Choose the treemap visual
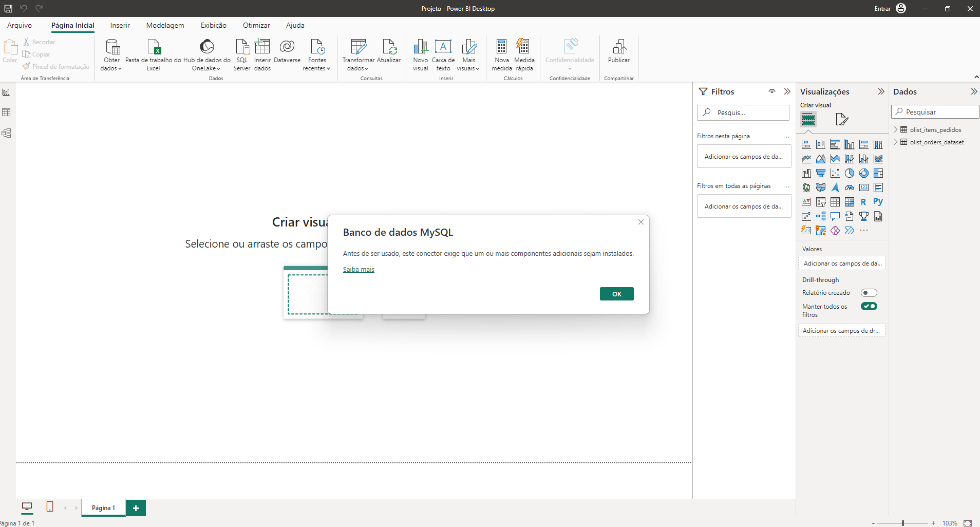The height and width of the screenshot is (527, 980). pos(878,173)
